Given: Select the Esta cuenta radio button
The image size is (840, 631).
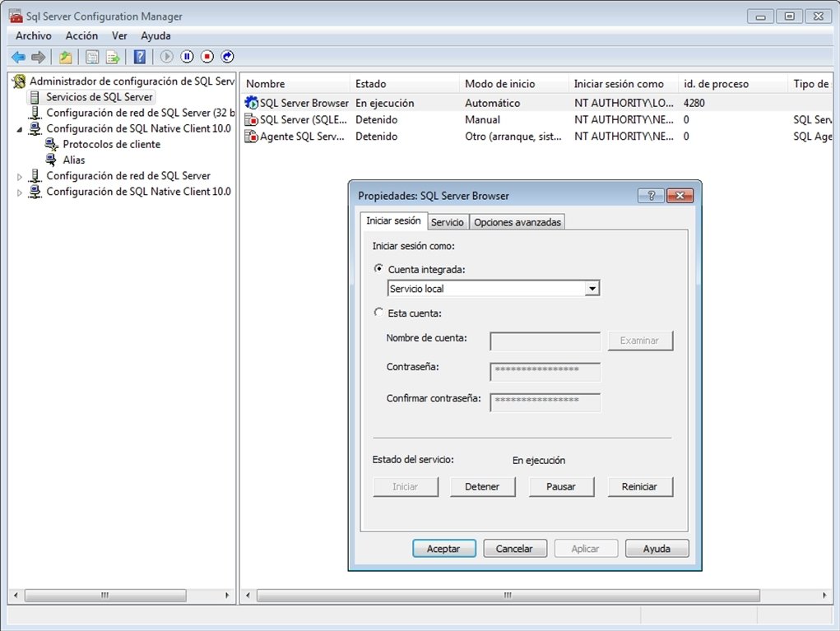Looking at the screenshot, I should 378,313.
